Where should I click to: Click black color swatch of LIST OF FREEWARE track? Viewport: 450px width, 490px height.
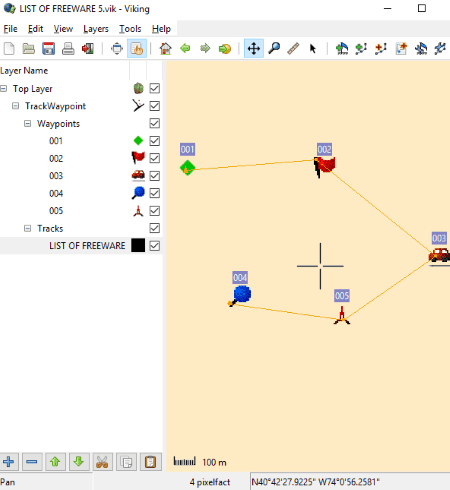[x=138, y=245]
